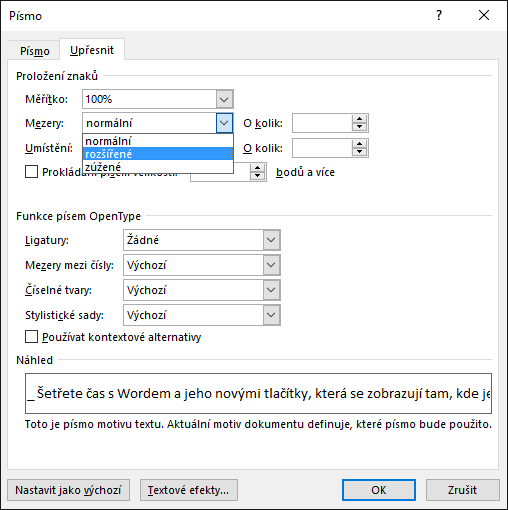The height and width of the screenshot is (510, 508).
Task: Choose normální from the Mezery list
Action: tap(158, 141)
